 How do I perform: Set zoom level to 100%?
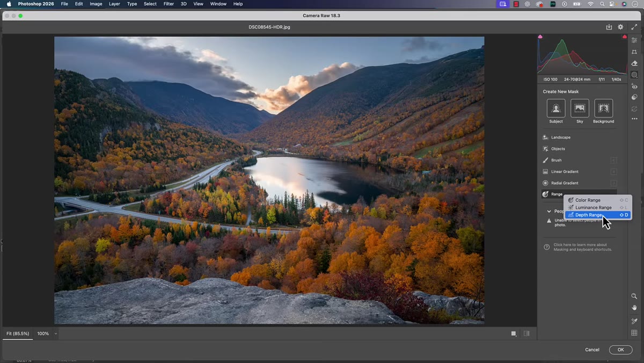coord(42,333)
